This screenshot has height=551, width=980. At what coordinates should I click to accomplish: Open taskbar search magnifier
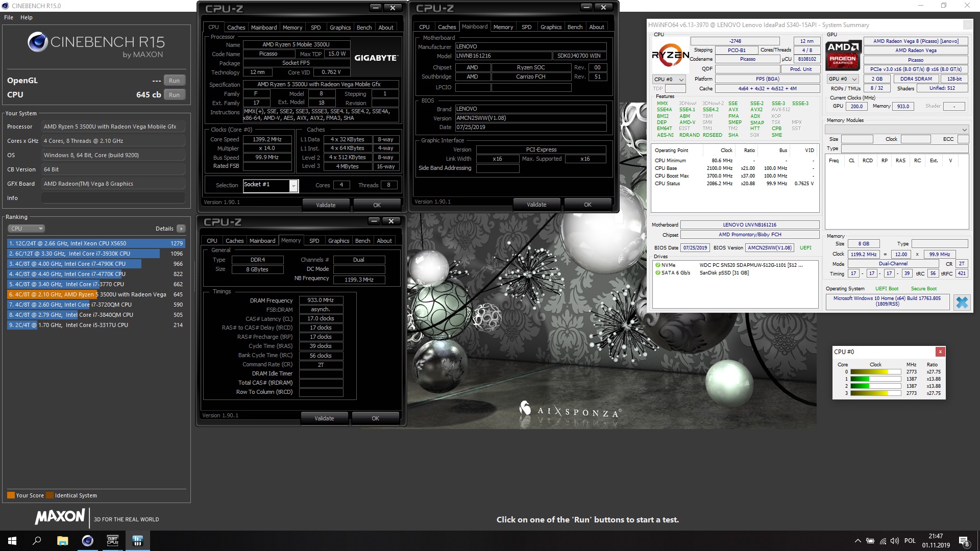(x=37, y=541)
